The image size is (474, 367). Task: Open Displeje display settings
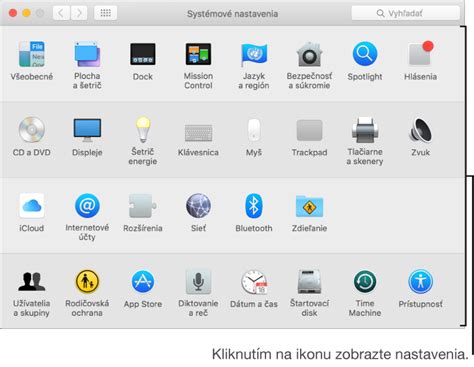pos(87,130)
